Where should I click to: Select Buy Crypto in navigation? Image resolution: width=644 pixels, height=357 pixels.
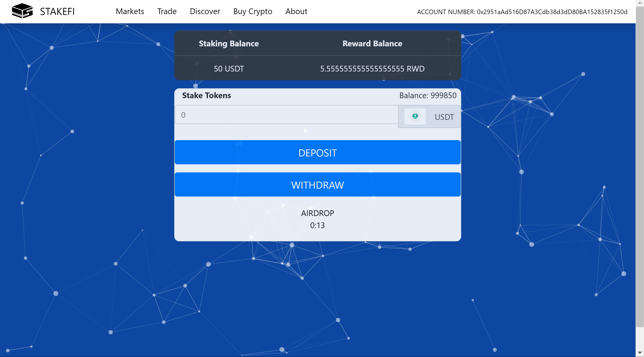pos(252,12)
